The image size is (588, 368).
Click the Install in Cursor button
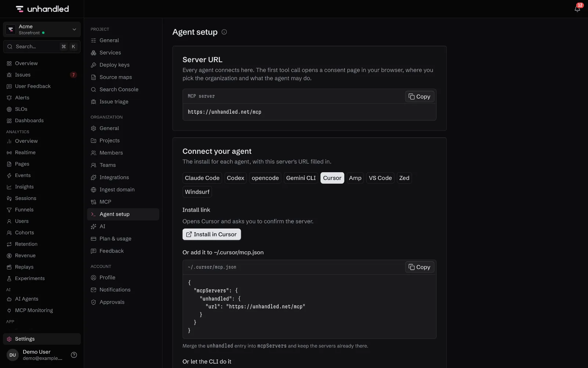coord(212,234)
